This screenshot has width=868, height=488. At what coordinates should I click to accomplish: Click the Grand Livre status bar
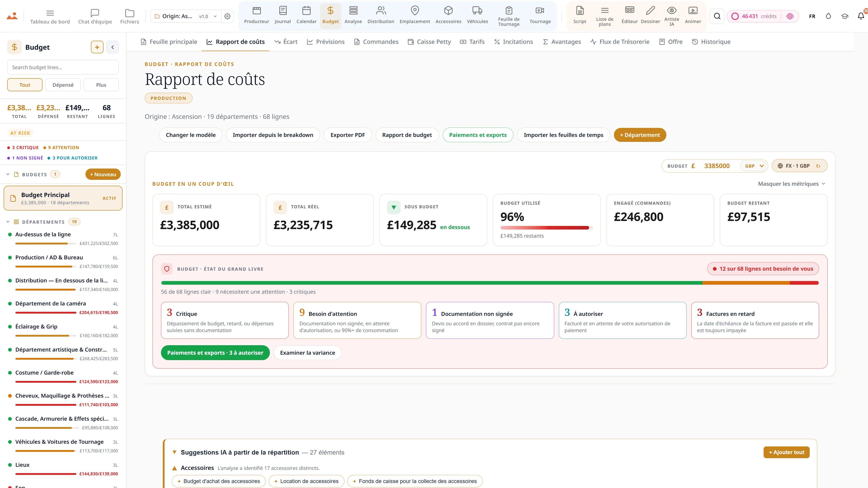point(490,283)
